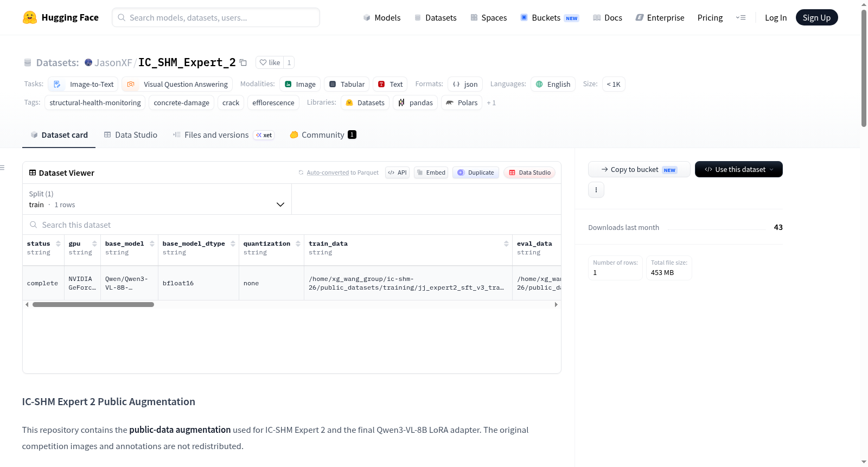Click the Embed button
The width and height of the screenshot is (868, 467).
pos(431,172)
